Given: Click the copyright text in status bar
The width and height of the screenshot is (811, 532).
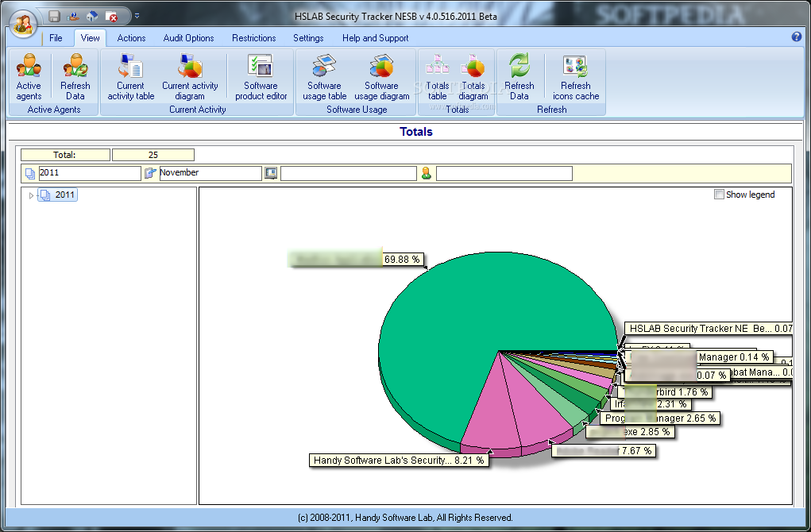Looking at the screenshot, I should [x=405, y=518].
